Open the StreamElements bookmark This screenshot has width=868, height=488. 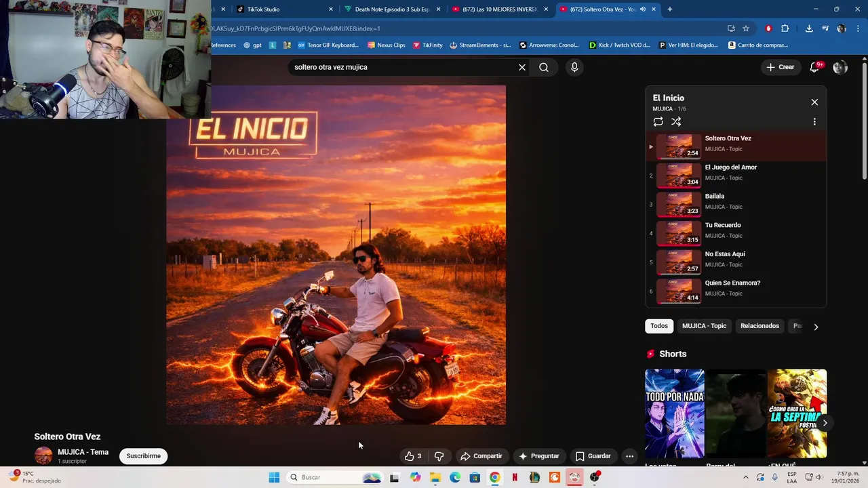pos(480,45)
